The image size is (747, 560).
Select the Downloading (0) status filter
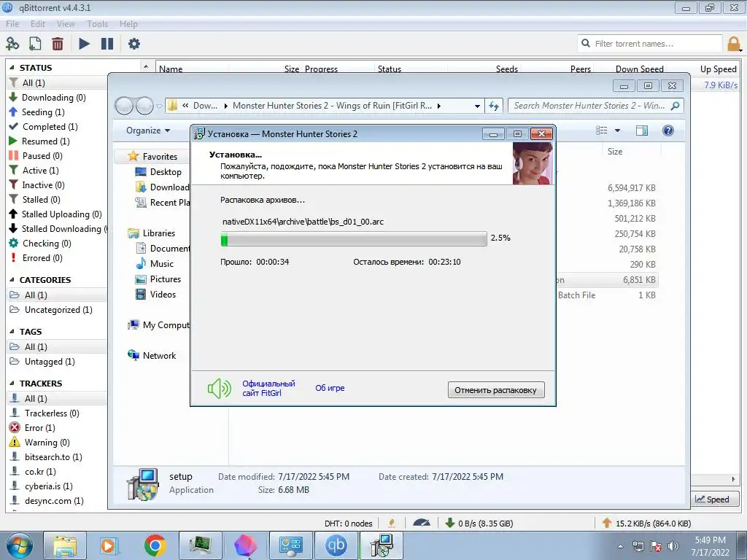(53, 98)
